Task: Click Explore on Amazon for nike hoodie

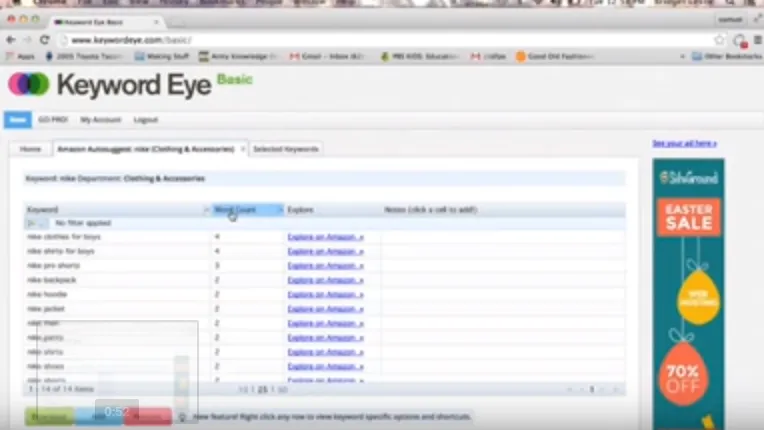Action: [325, 295]
